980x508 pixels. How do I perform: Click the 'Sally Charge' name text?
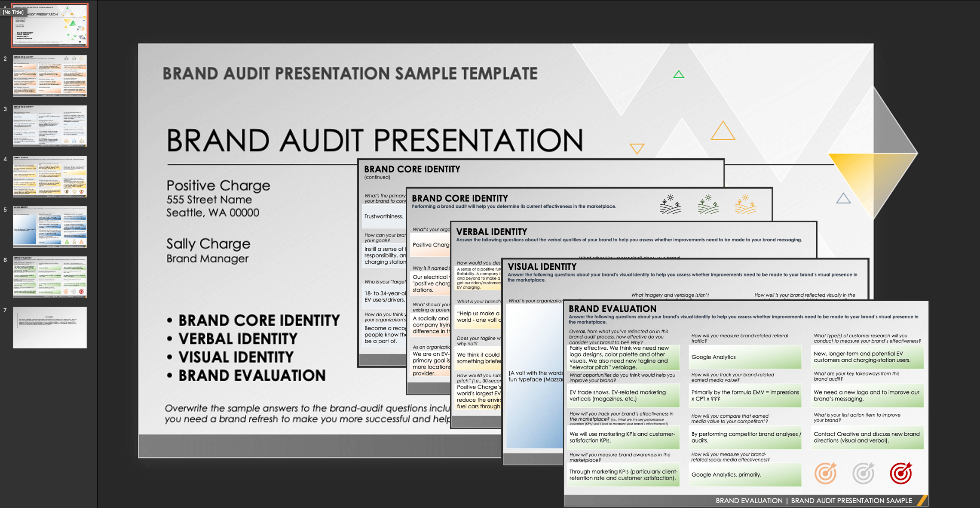click(208, 244)
